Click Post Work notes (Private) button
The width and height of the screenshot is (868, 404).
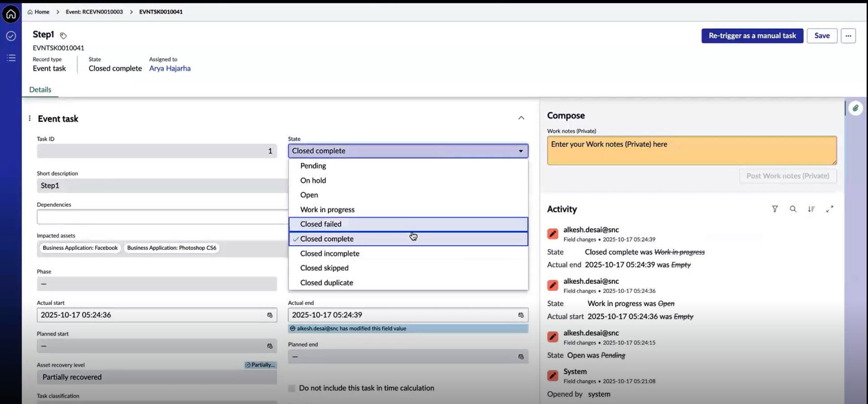pyautogui.click(x=788, y=176)
